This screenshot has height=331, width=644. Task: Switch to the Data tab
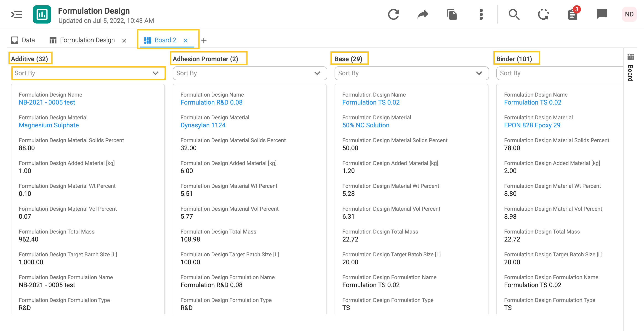coord(23,40)
